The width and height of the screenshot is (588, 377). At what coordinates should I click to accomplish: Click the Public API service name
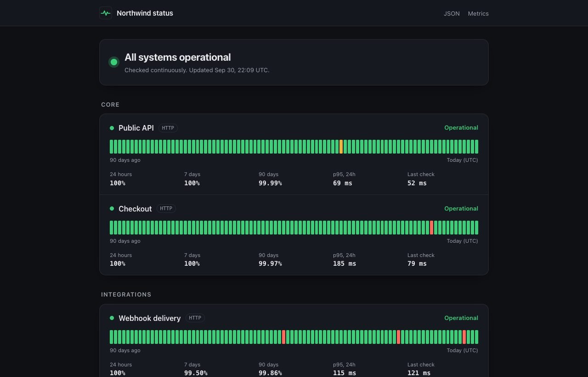(136, 128)
